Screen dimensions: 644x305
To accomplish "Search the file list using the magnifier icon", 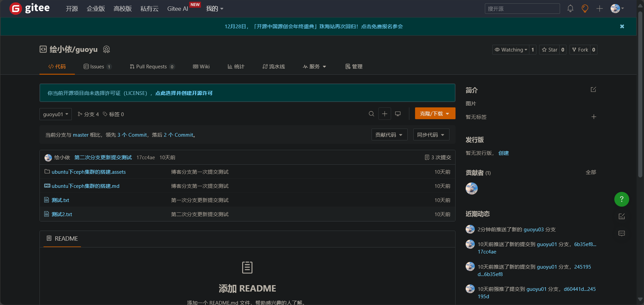I will tap(371, 114).
